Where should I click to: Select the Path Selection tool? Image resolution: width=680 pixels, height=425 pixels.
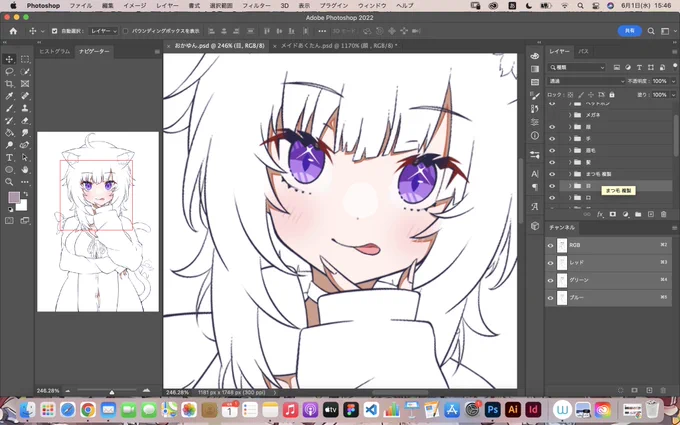tap(25, 157)
